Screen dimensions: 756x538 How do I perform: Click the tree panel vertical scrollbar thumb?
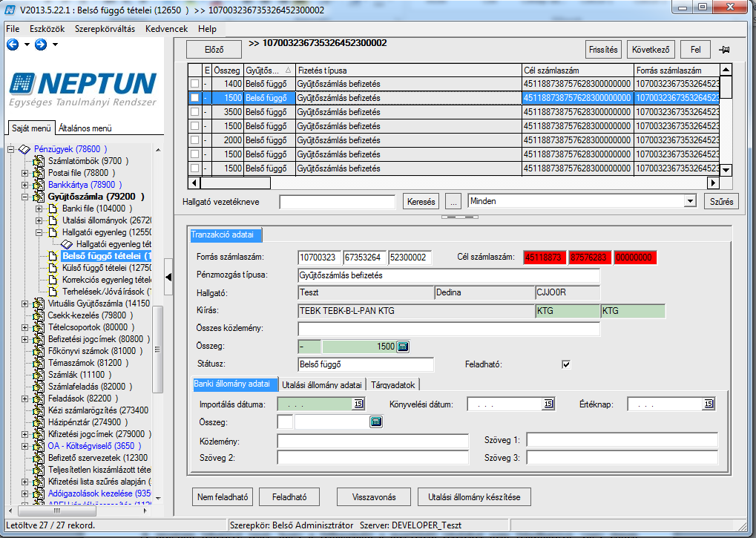pos(157,350)
